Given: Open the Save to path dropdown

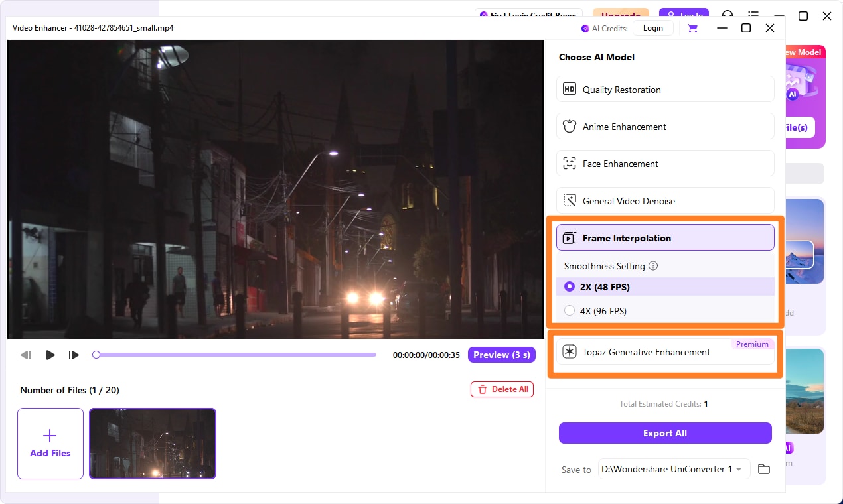Looking at the screenshot, I should pyautogui.click(x=674, y=469).
